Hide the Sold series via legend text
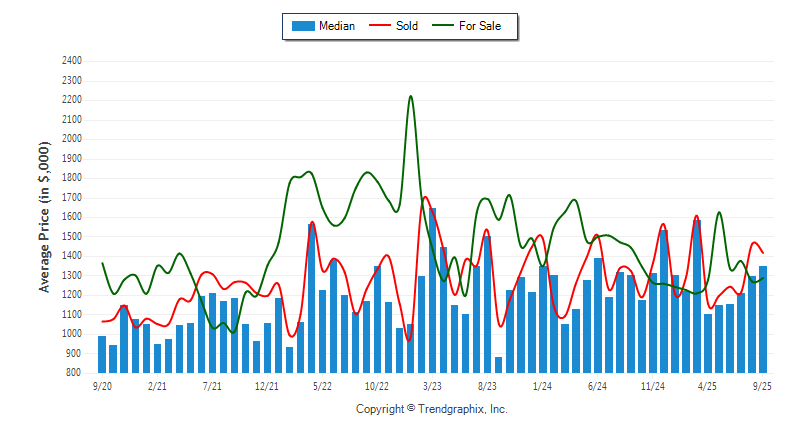Viewport: 800px width, 434px height. tap(407, 25)
